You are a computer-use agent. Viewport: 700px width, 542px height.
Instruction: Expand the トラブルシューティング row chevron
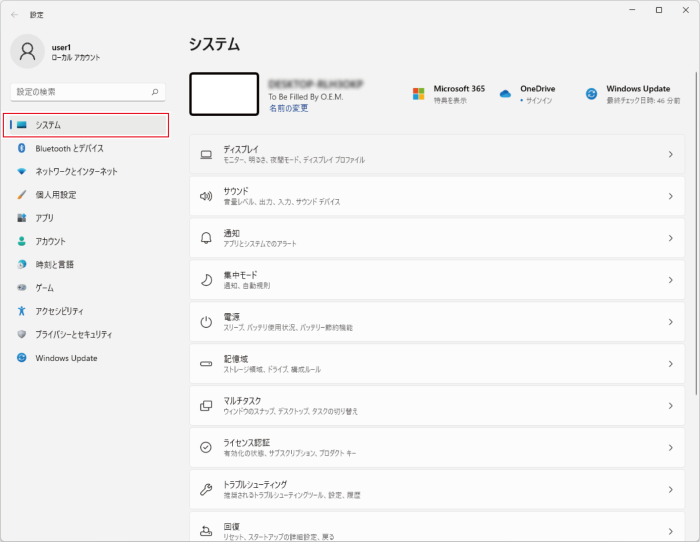coord(671,490)
